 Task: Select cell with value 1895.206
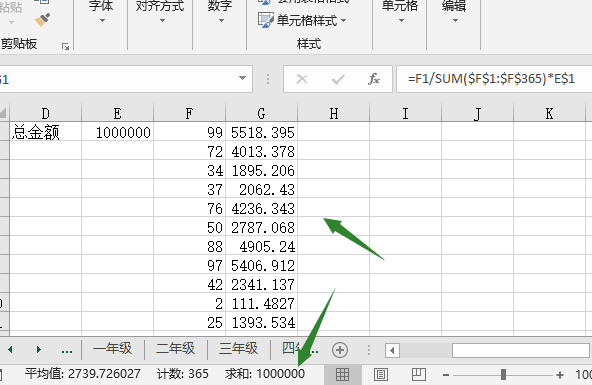coord(261,169)
